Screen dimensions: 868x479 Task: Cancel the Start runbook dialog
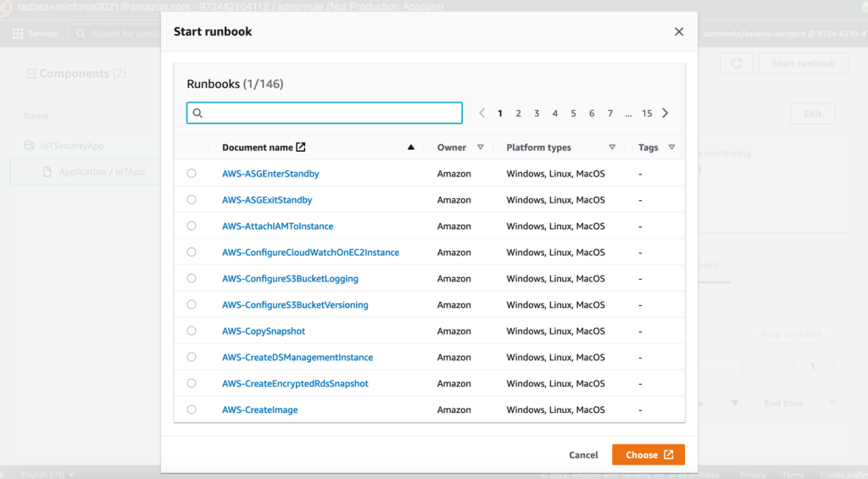point(583,454)
